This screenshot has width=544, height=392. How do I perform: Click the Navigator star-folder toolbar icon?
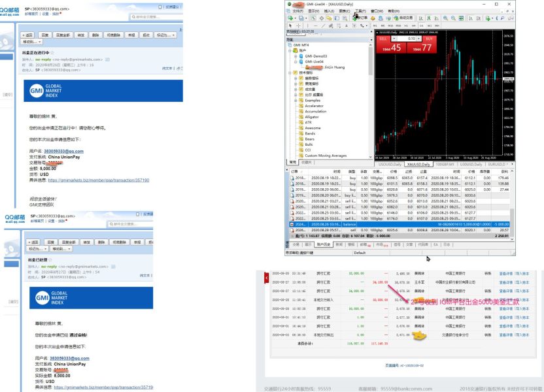329,18
